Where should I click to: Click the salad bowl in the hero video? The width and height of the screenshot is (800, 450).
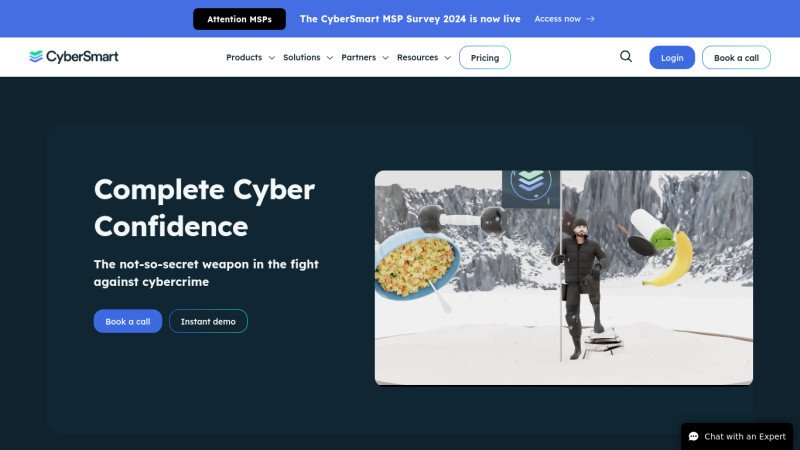pyautogui.click(x=415, y=264)
